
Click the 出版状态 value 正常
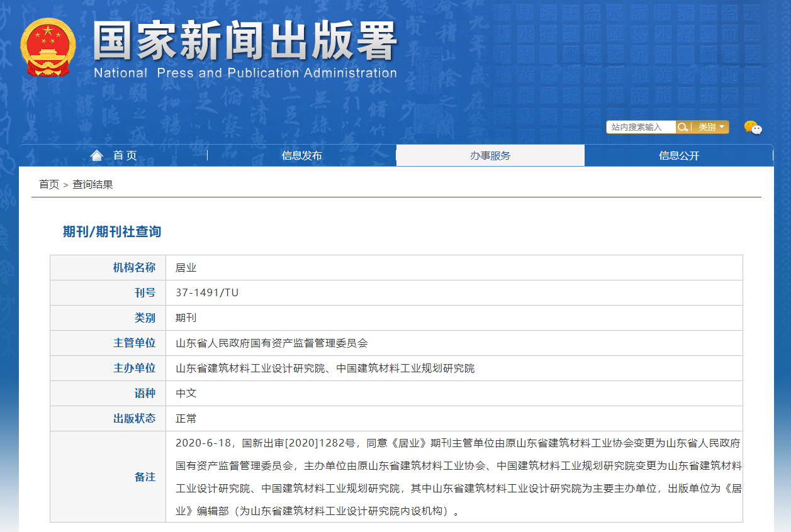186,418
